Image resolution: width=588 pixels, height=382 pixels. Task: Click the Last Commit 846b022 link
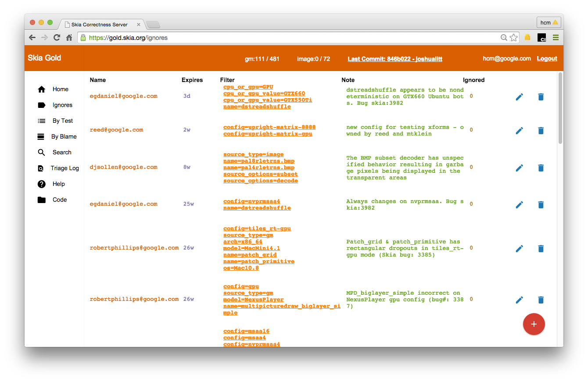(x=394, y=59)
